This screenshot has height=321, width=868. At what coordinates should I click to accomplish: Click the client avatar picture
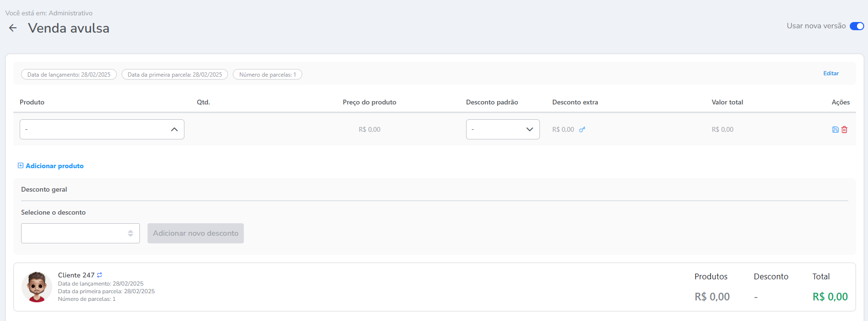(x=37, y=287)
